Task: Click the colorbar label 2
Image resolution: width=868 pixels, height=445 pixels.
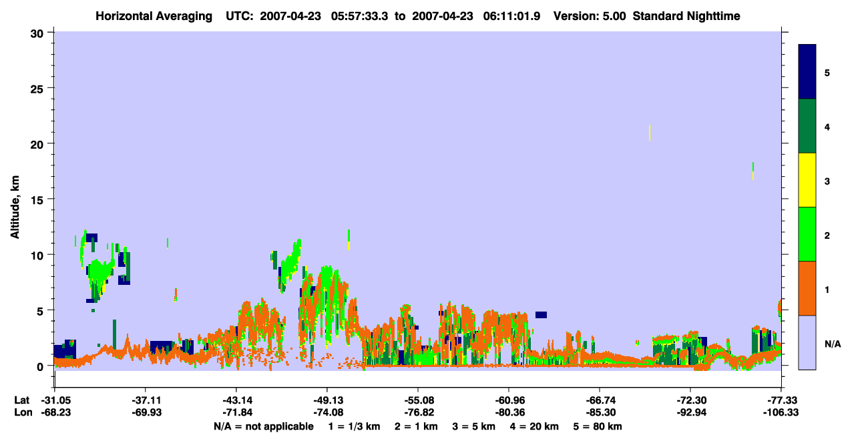Action: (x=827, y=234)
